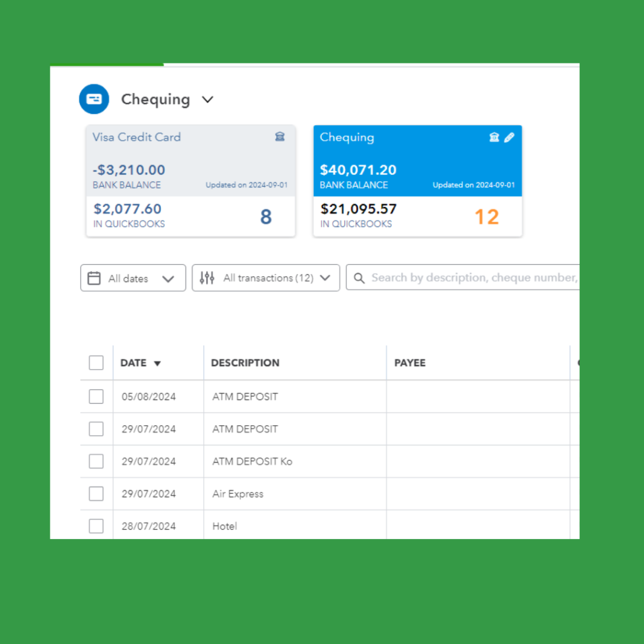Toggle the select-all checkbox in table header
This screenshot has width=644, height=644.
pos(96,363)
